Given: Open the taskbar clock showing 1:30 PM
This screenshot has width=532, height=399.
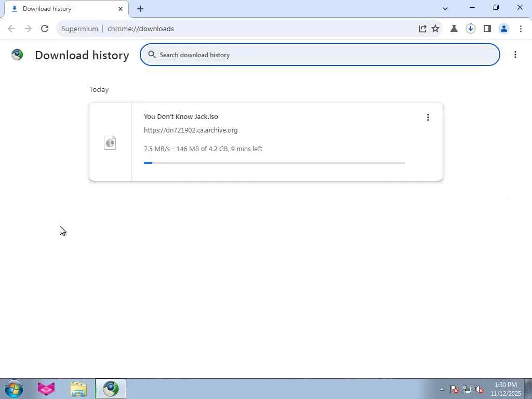Looking at the screenshot, I should [x=506, y=389].
